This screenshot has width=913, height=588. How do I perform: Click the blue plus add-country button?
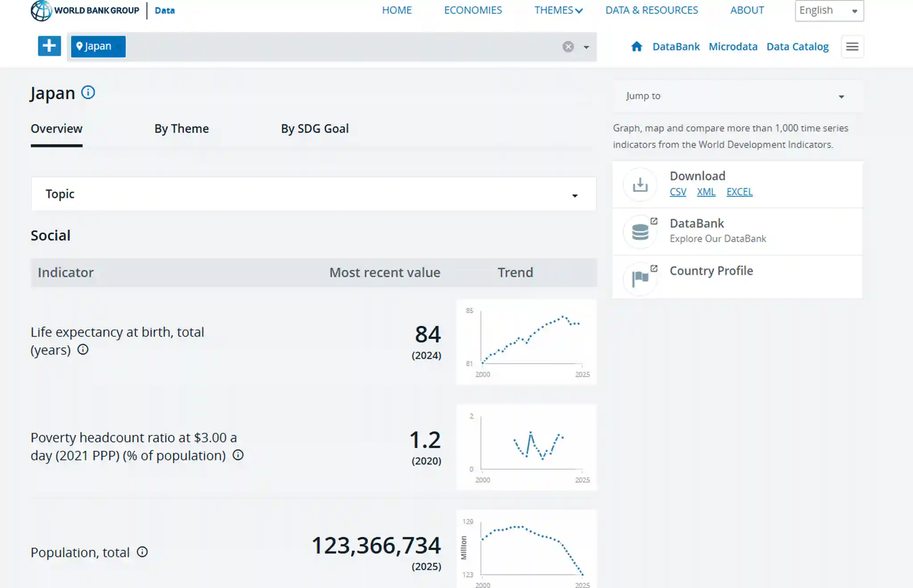(x=49, y=46)
